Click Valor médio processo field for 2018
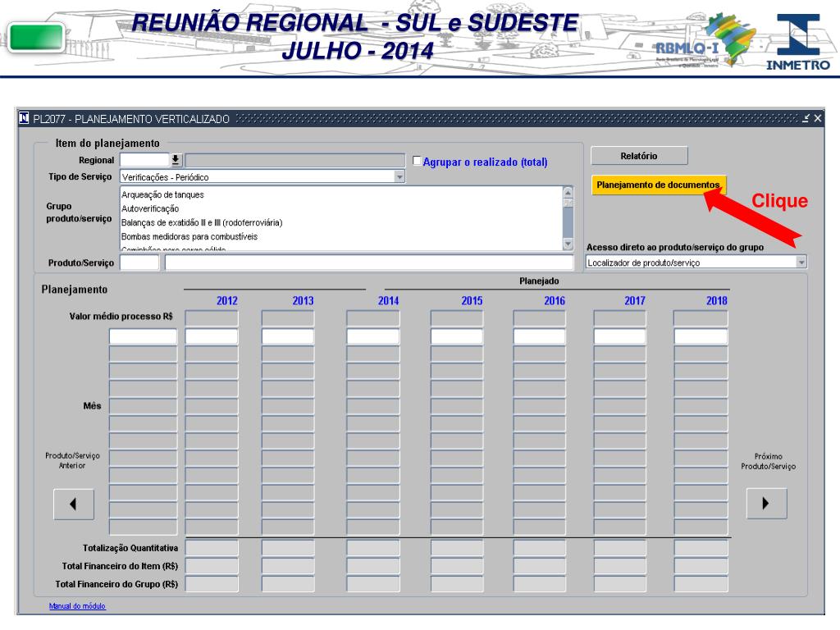The image size is (840, 630). pyautogui.click(x=701, y=318)
